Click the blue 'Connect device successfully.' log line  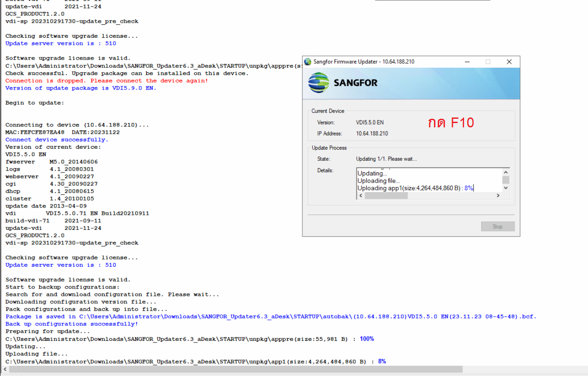tap(57, 140)
